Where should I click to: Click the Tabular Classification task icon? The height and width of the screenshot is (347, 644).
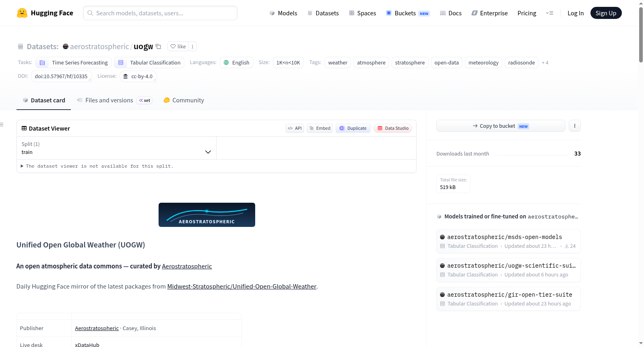(x=121, y=62)
